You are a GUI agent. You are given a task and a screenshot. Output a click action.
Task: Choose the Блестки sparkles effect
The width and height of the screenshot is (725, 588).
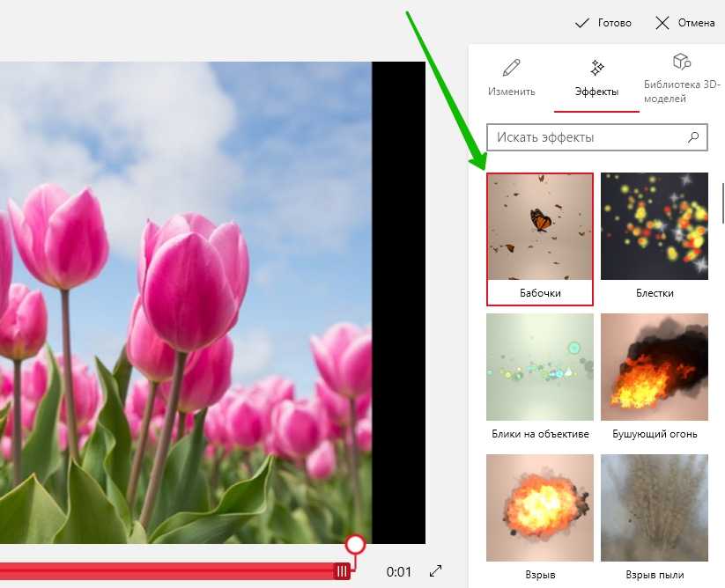[x=655, y=238]
